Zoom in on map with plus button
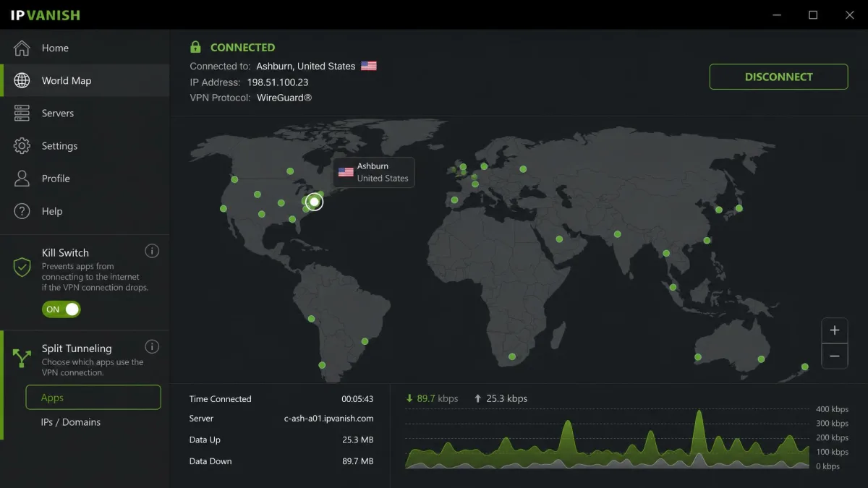 [x=835, y=330]
